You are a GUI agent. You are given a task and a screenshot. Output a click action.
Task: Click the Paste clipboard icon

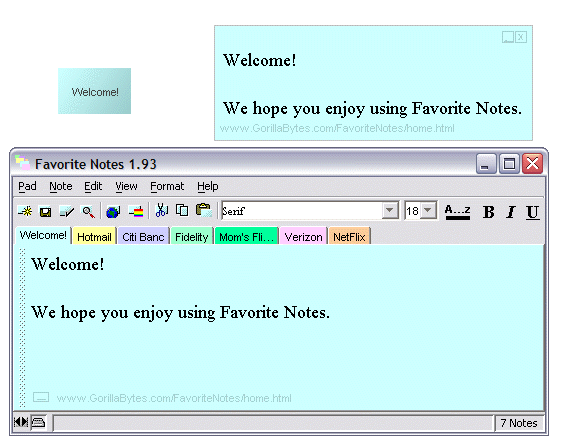203,210
